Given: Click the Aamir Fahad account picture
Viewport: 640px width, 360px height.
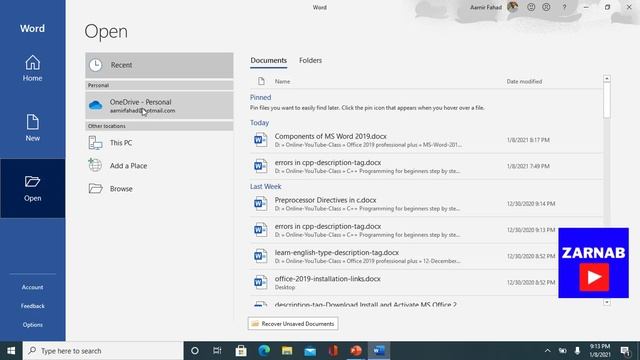Looking at the screenshot, I should 512,7.
